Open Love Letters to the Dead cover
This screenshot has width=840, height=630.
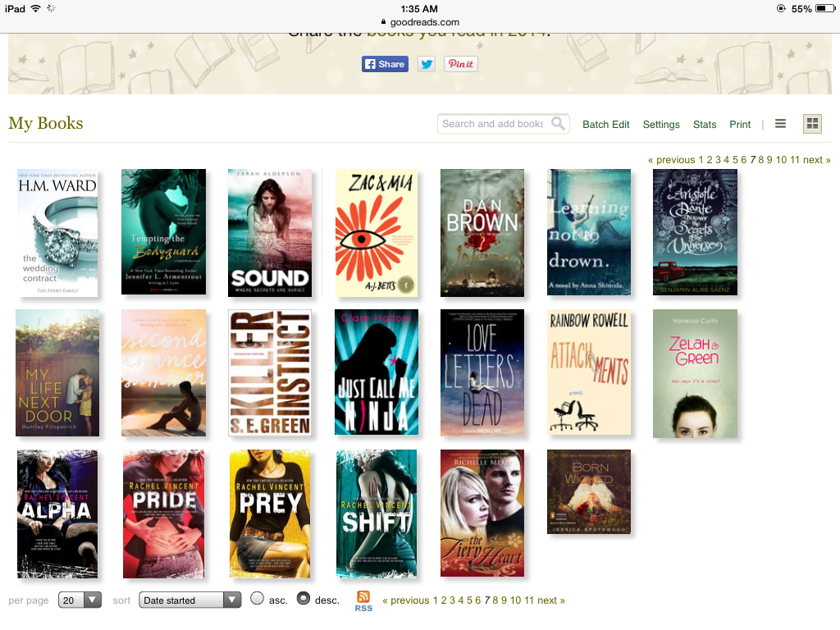click(482, 373)
